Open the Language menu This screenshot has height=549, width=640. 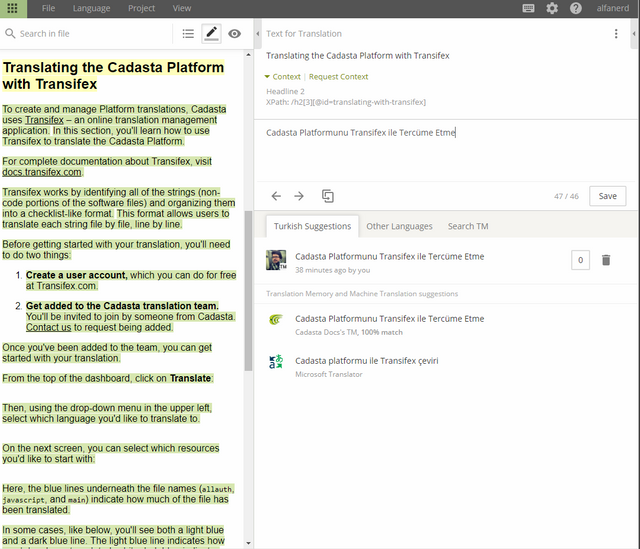[91, 8]
